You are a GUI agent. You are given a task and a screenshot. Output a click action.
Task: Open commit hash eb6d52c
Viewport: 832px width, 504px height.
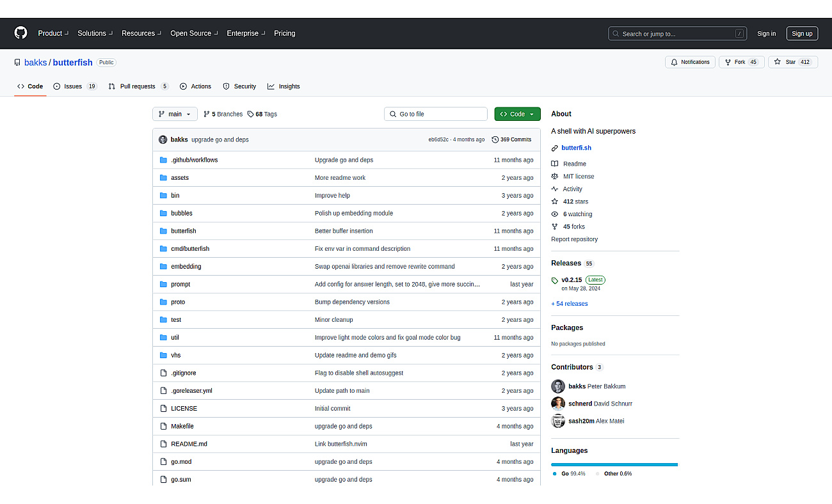(x=439, y=139)
